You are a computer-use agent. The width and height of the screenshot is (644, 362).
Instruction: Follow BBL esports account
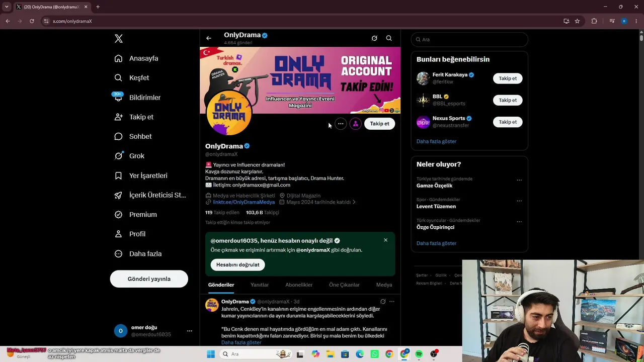click(508, 100)
